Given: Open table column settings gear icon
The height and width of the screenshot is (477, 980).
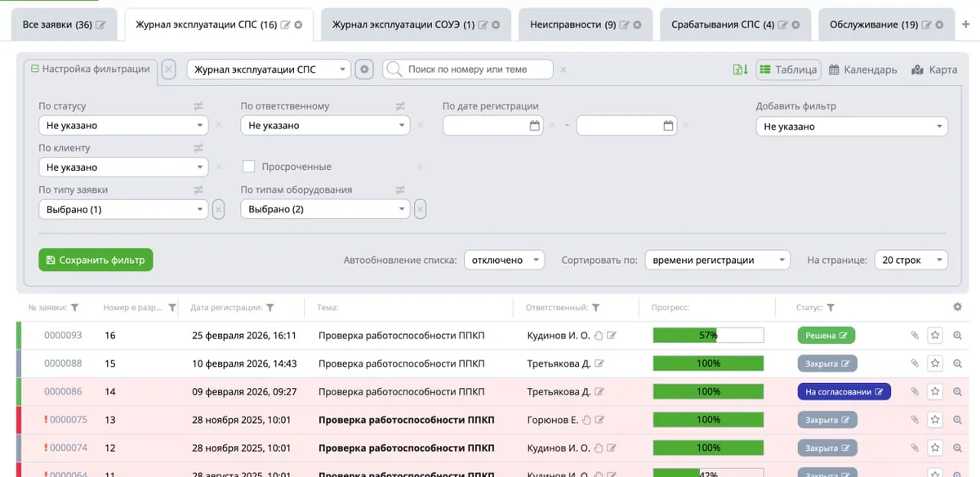Looking at the screenshot, I should (957, 307).
